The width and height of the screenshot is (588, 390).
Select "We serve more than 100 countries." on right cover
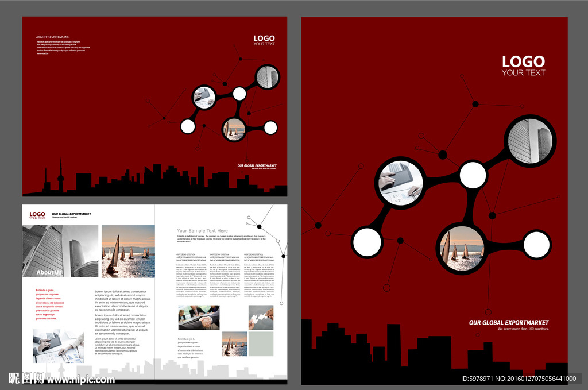click(x=523, y=329)
